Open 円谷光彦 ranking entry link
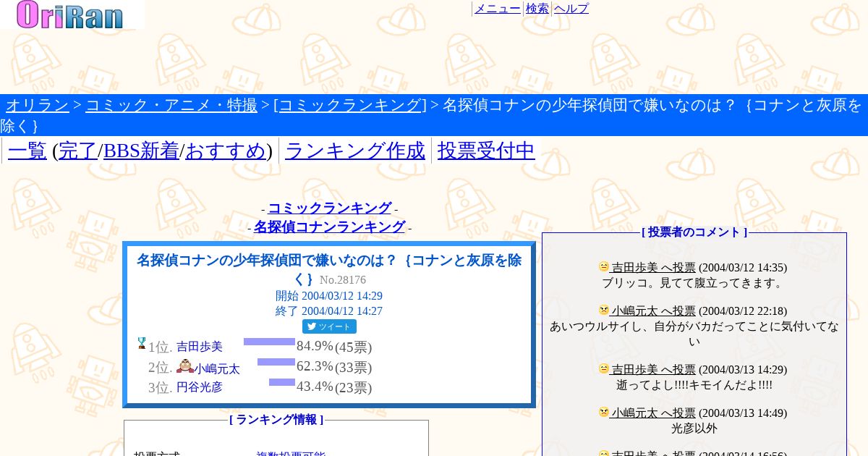The image size is (868, 456). pos(200,387)
